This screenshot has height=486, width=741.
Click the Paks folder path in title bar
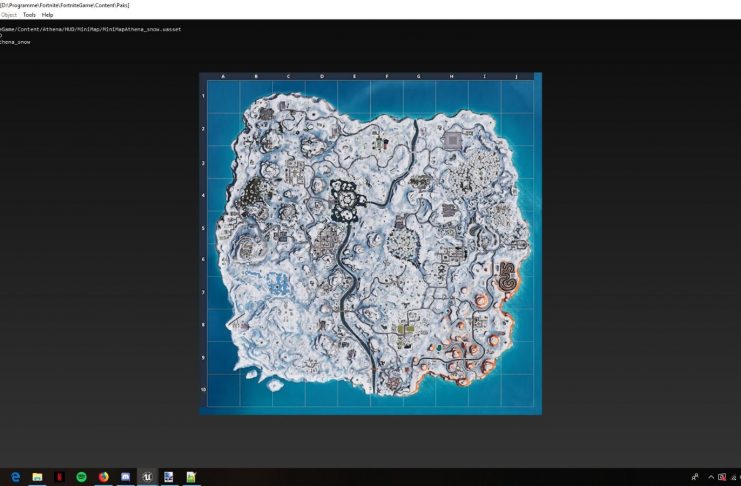(x=65, y=5)
